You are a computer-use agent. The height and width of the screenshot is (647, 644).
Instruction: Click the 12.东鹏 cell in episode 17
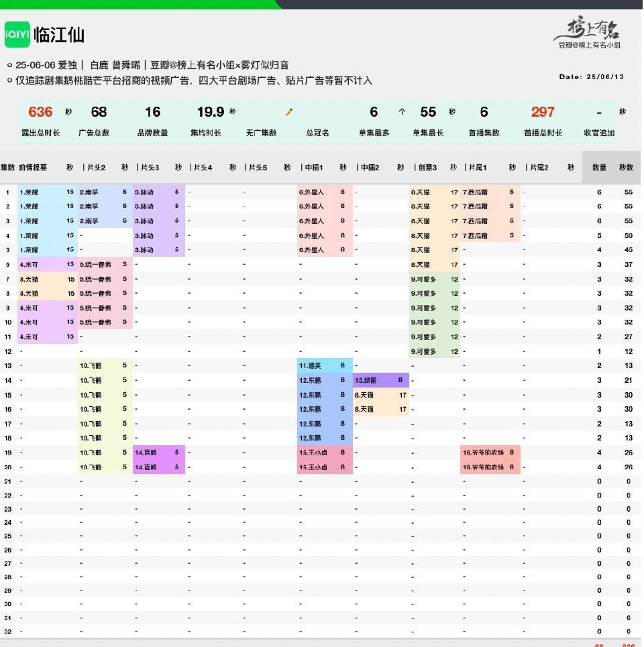pyautogui.click(x=325, y=424)
